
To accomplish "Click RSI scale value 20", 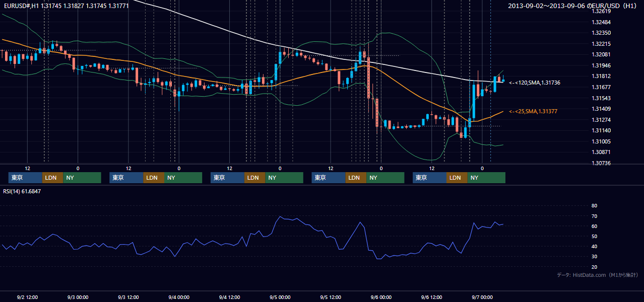I will [x=594, y=267].
